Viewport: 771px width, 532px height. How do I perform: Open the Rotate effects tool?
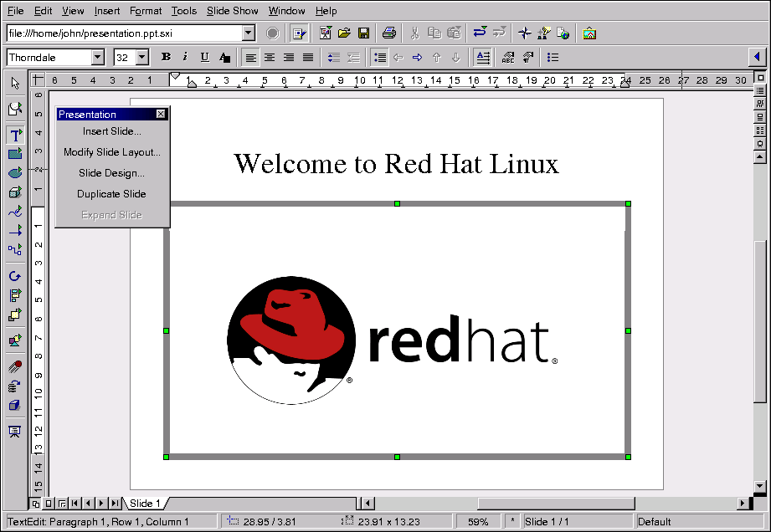15,276
